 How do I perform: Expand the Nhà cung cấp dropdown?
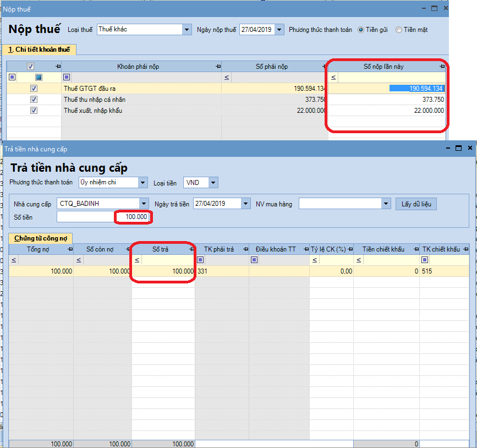click(x=144, y=204)
